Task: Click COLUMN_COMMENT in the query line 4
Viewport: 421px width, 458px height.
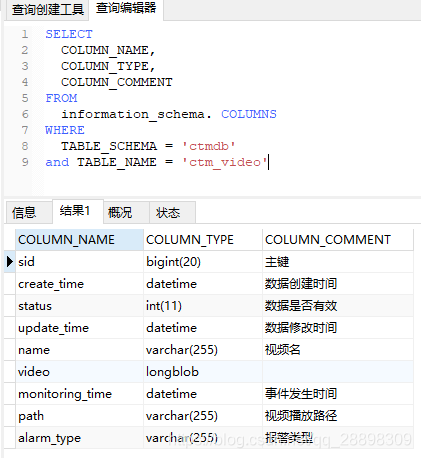Action: (117, 82)
